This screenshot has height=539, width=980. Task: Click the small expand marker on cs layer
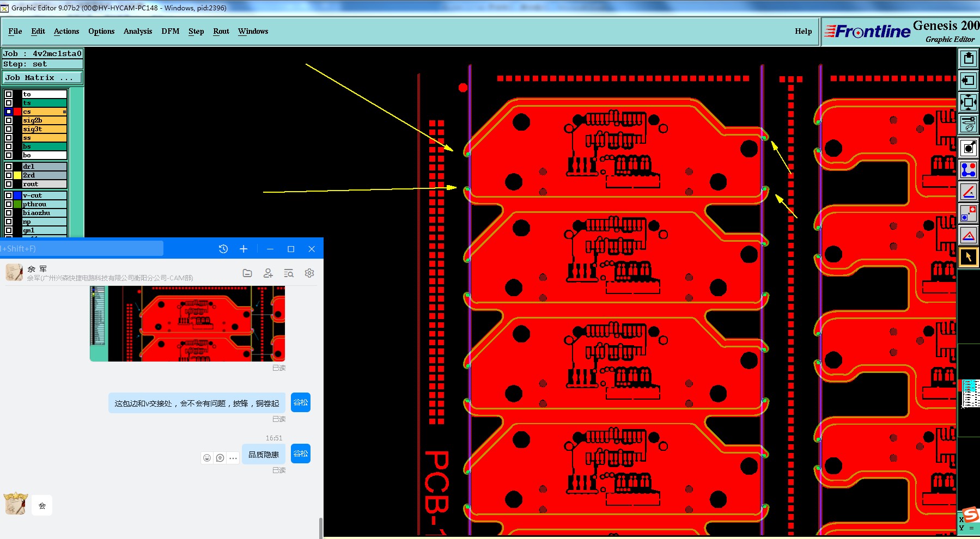click(x=64, y=112)
